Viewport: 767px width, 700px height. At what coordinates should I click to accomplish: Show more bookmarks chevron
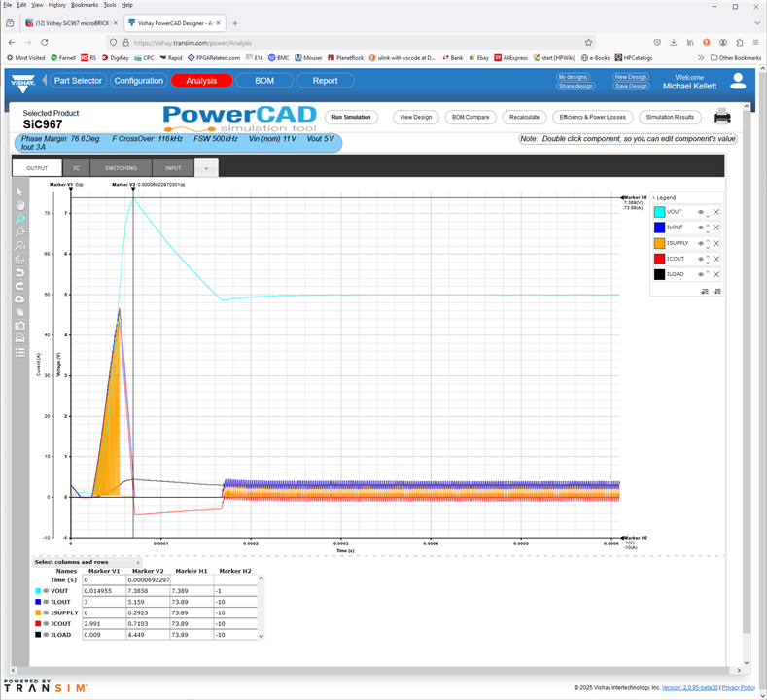(x=701, y=57)
